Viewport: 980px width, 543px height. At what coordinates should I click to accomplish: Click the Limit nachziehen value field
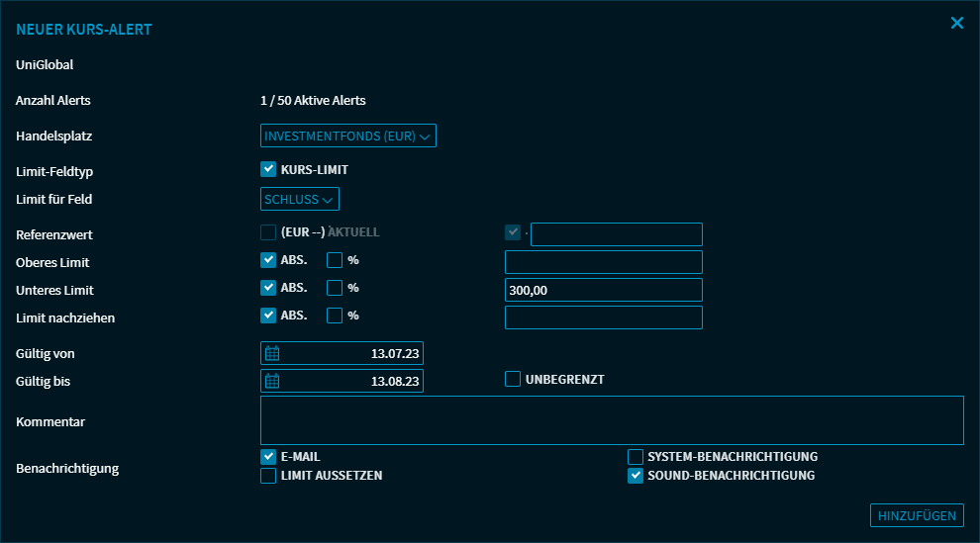pos(603,317)
